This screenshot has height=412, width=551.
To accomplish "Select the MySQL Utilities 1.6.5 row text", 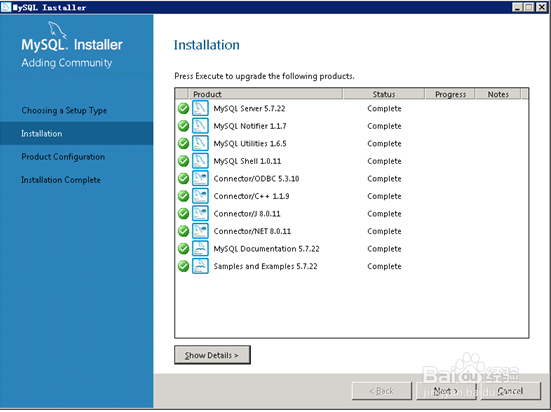I will [x=250, y=143].
